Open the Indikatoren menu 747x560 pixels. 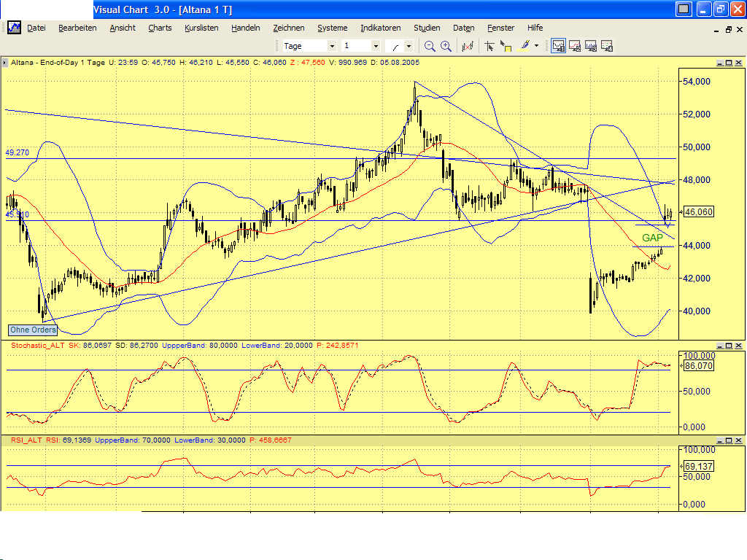coord(380,28)
